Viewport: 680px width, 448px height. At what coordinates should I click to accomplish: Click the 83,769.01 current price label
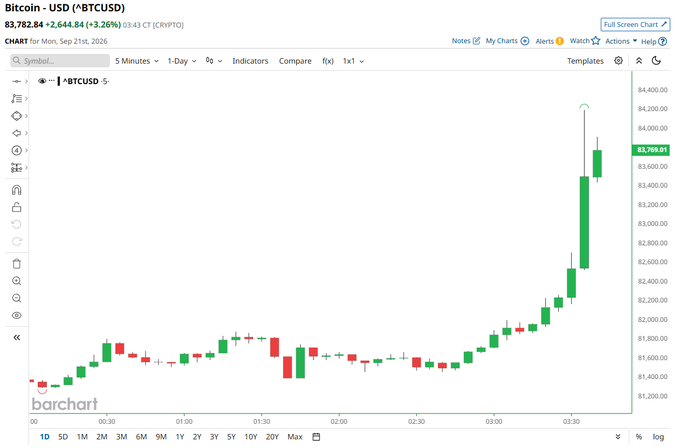click(x=651, y=150)
